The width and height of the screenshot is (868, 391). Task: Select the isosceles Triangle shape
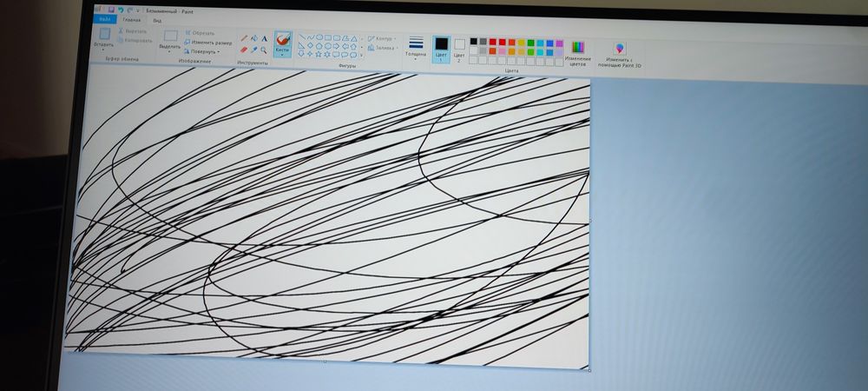pyautogui.click(x=354, y=39)
